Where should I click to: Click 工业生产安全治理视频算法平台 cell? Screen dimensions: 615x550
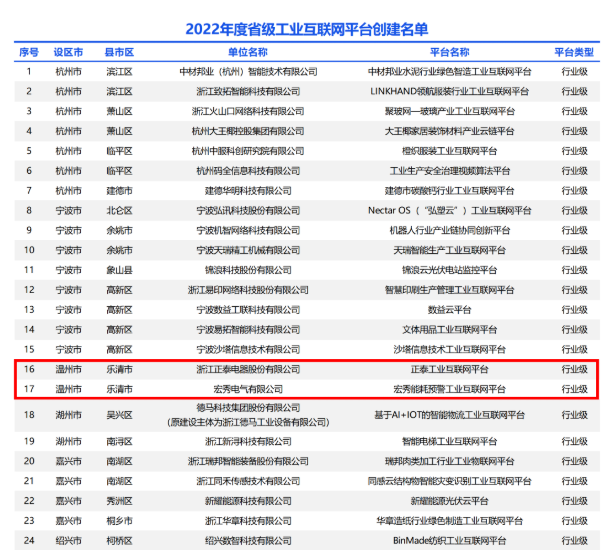tap(449, 171)
